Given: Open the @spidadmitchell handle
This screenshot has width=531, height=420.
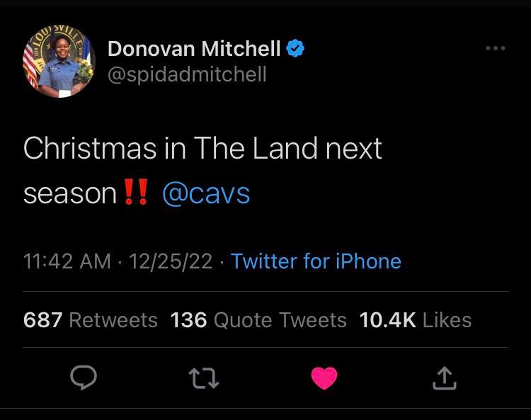Looking at the screenshot, I should tap(187, 74).
